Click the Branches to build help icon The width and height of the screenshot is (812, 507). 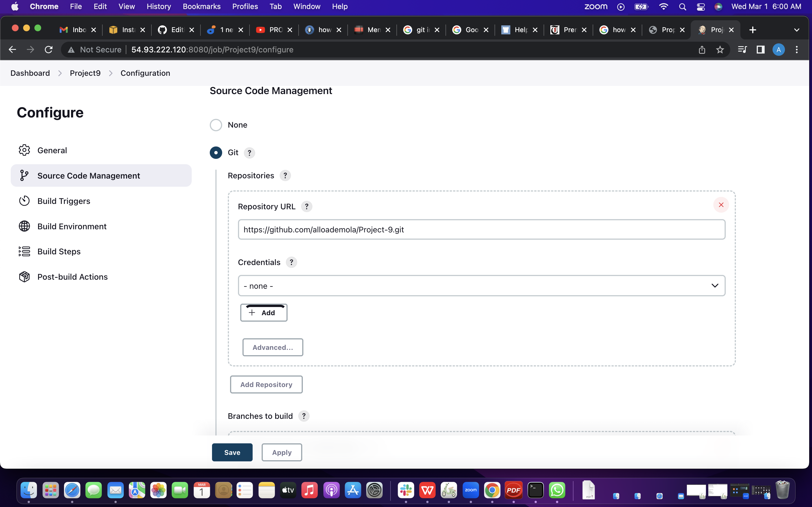304,416
